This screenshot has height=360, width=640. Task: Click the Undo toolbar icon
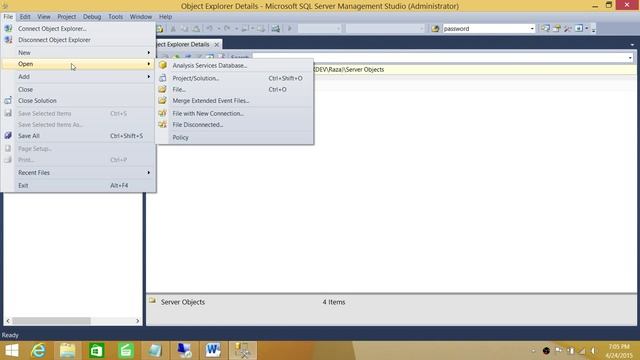209,29
